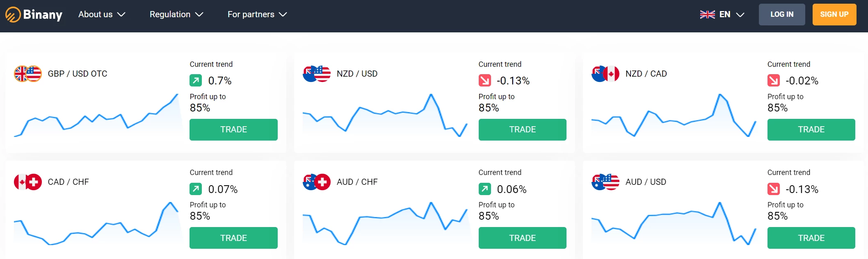The height and width of the screenshot is (259, 868).
Task: Click the UK flag language icon
Action: coord(708,14)
